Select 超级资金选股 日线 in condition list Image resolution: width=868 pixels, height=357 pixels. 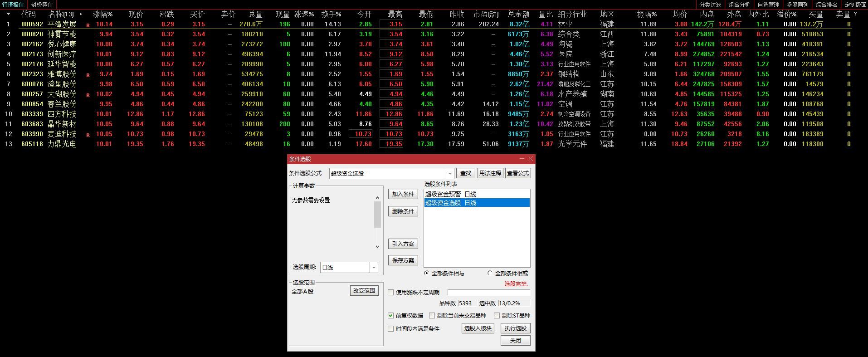coord(477,203)
